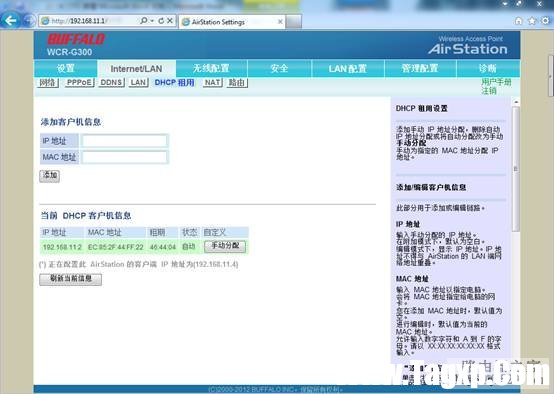
Task: Switch to the 安全 tab
Action: point(279,69)
